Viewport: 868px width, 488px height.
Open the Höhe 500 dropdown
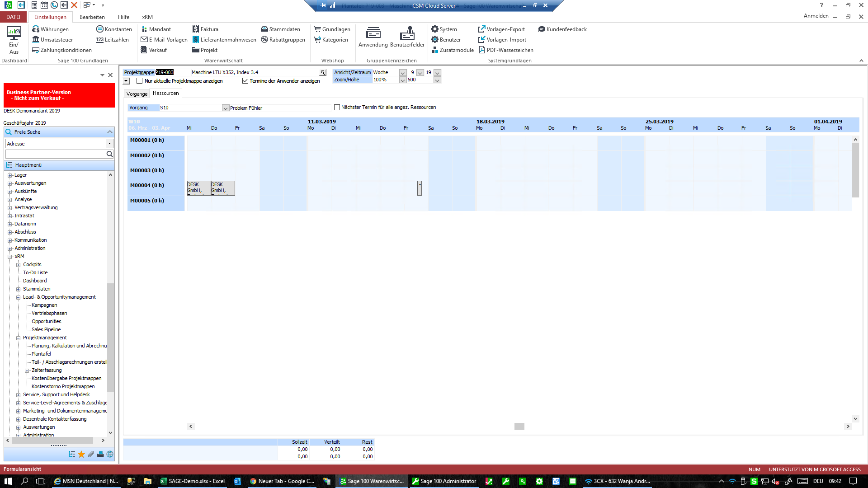pyautogui.click(x=437, y=80)
